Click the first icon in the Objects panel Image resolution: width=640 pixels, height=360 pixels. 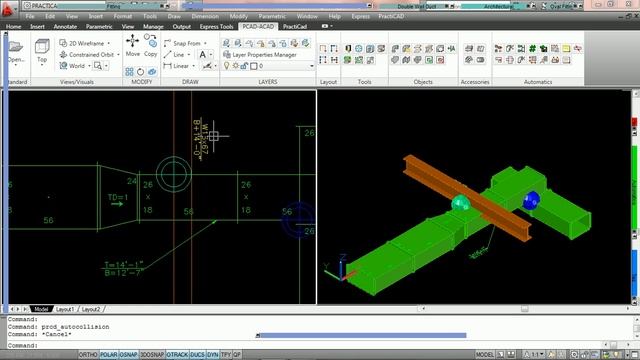[395, 49]
